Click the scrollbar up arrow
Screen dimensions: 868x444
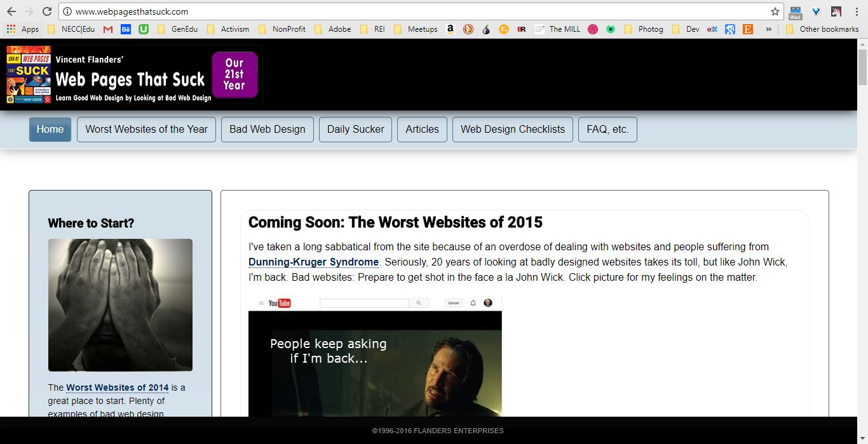(x=862, y=43)
